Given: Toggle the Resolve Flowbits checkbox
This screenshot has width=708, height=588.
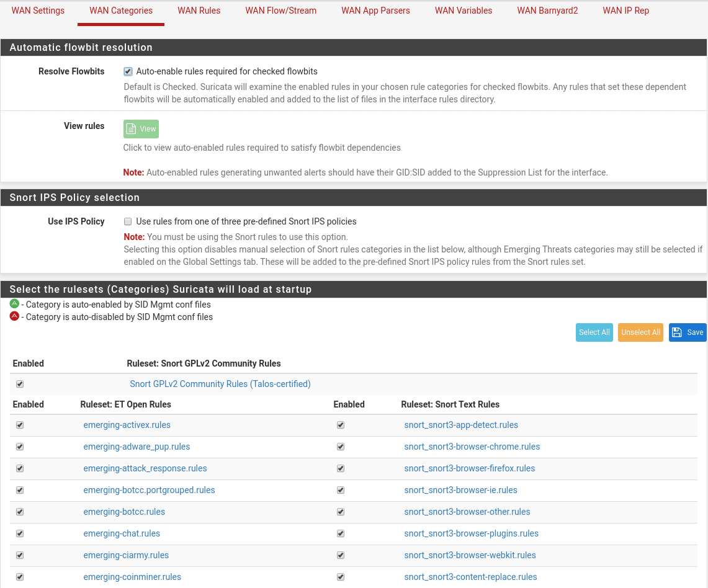Looking at the screenshot, I should 128,71.
